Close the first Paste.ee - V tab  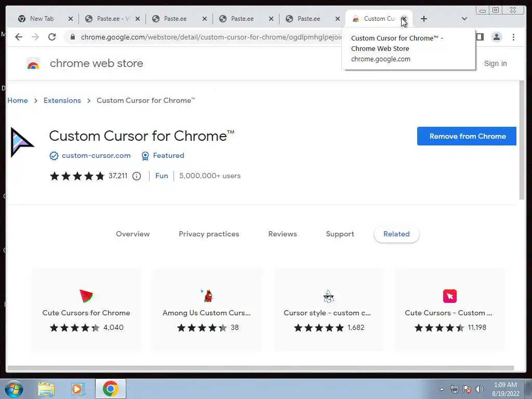137,19
